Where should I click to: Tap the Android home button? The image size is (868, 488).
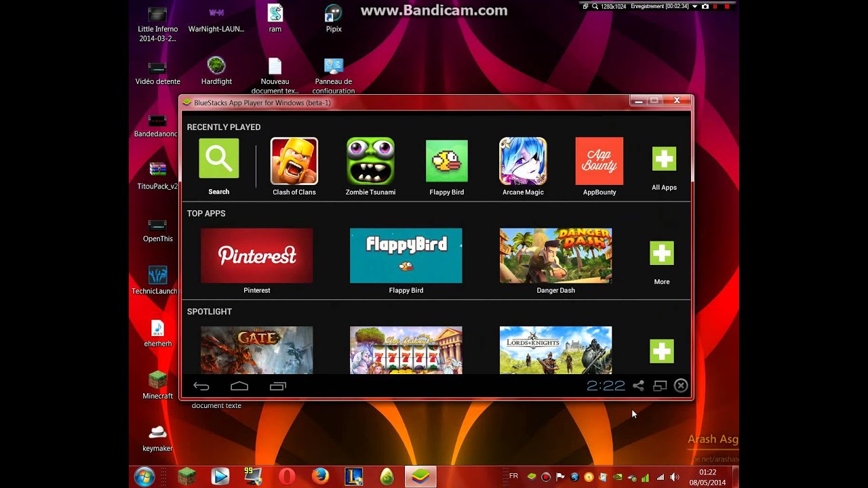click(x=239, y=386)
